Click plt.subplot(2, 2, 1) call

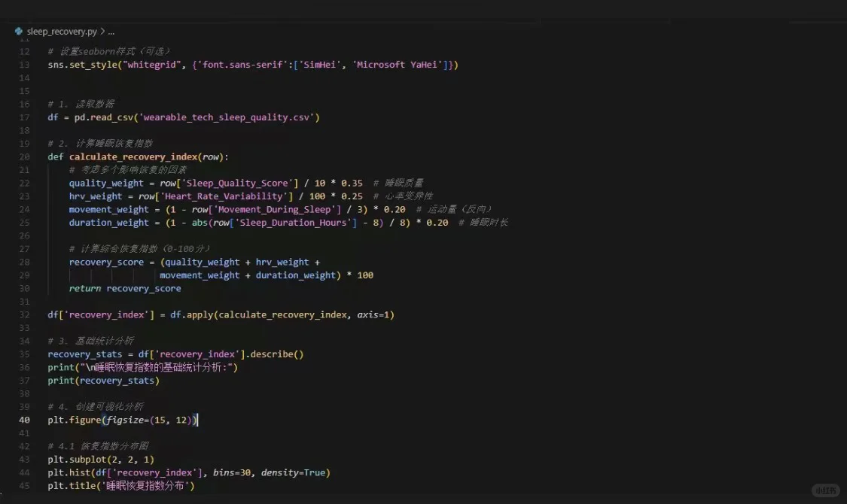click(x=101, y=460)
